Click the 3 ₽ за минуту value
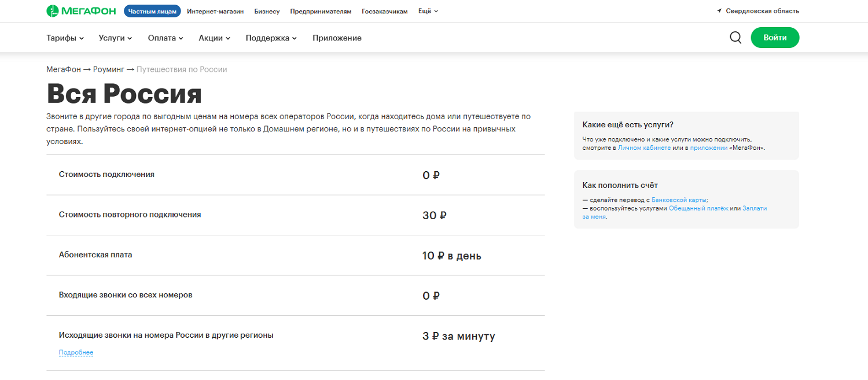Viewport: 868px width, 380px height. (x=459, y=336)
